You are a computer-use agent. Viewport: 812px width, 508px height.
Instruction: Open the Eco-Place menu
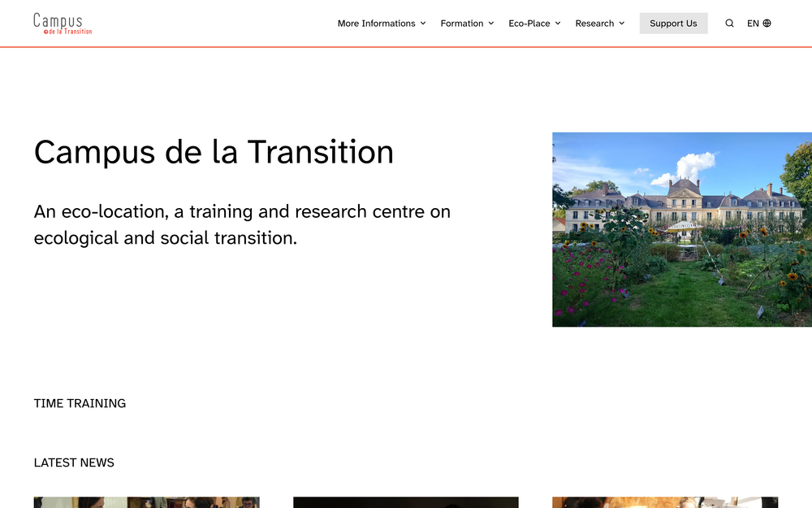(x=534, y=24)
